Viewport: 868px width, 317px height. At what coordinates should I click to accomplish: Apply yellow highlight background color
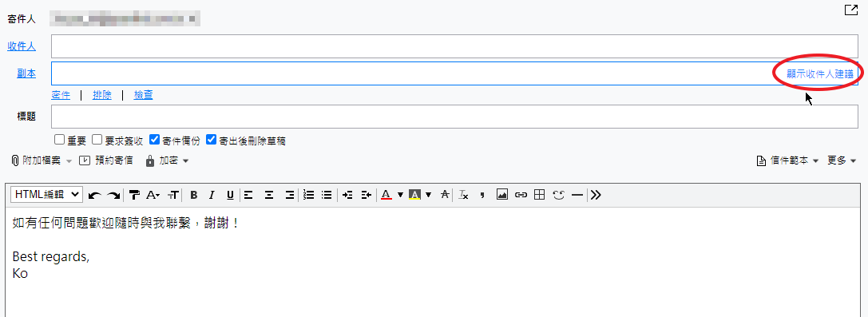click(414, 195)
